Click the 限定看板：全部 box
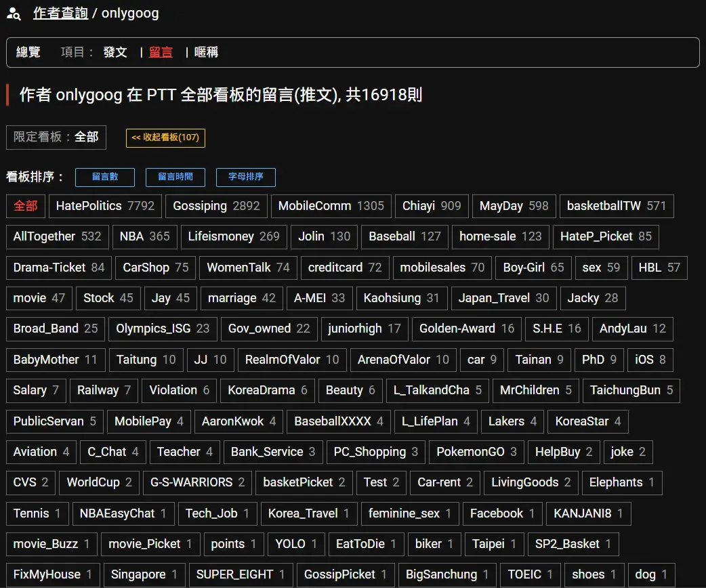The height and width of the screenshot is (588, 706). [56, 137]
